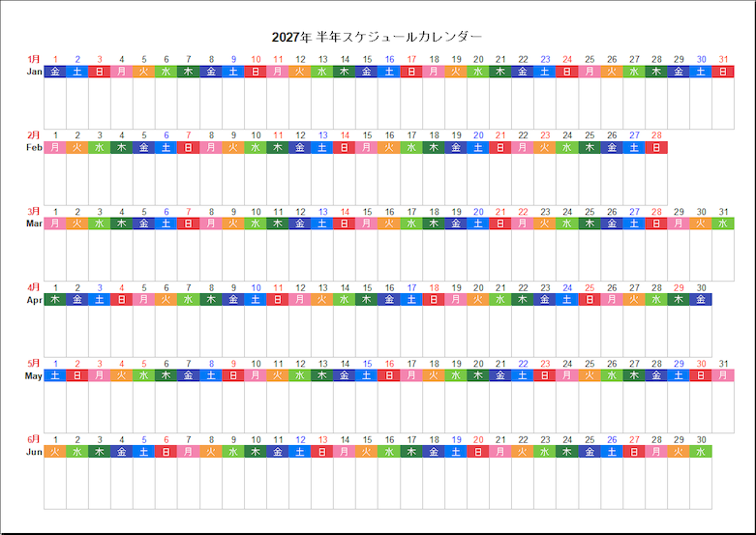Click the 木 weekday cell under April 1
The image size is (756, 535).
[55, 299]
